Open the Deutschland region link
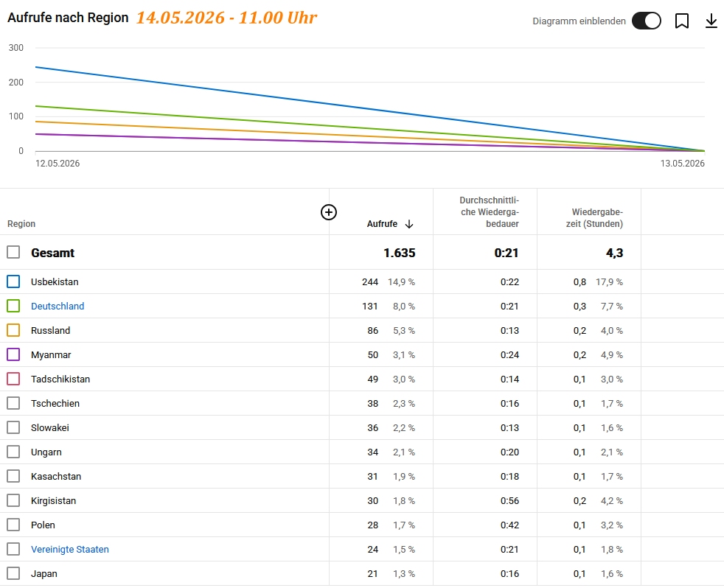 coord(58,306)
